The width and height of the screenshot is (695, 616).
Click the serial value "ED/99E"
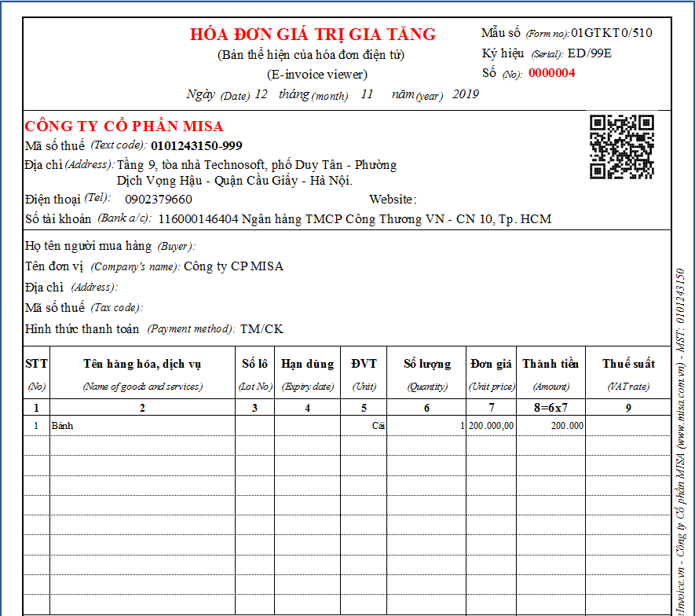(x=590, y=53)
